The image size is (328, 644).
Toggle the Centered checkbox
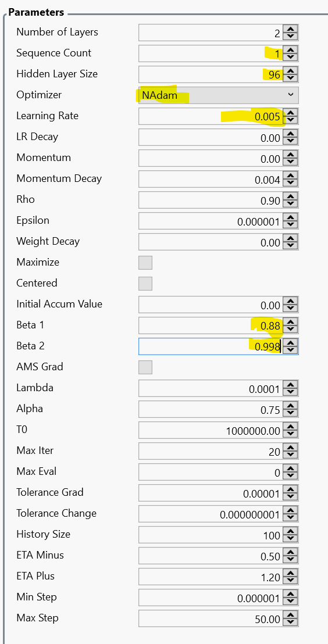(145, 284)
